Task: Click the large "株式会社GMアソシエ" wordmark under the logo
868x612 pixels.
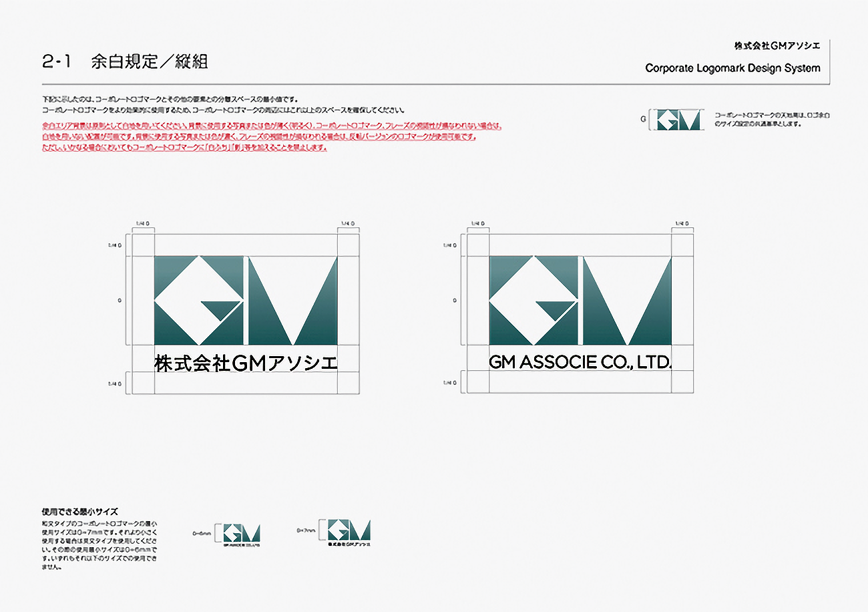Action: (246, 363)
